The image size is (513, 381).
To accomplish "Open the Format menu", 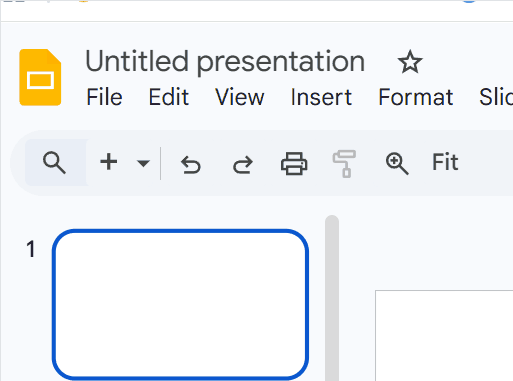I will pyautogui.click(x=416, y=97).
